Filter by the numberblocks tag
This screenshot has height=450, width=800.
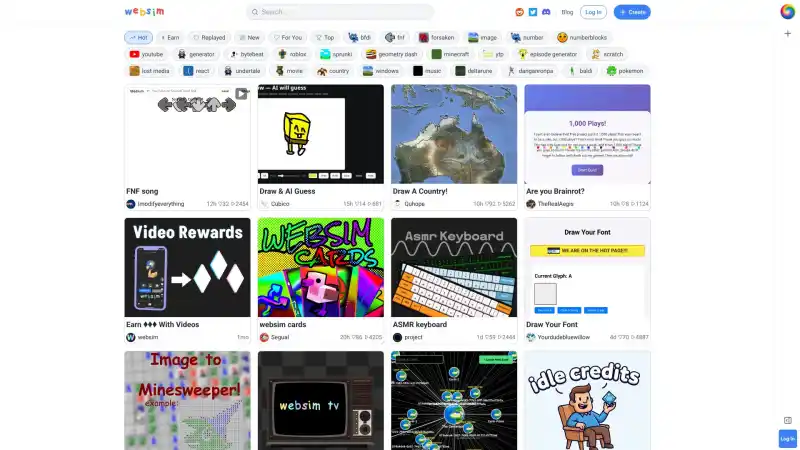click(x=582, y=38)
